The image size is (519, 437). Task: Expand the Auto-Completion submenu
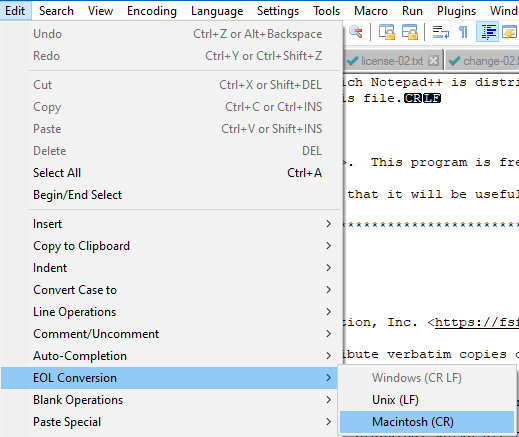(x=172, y=356)
